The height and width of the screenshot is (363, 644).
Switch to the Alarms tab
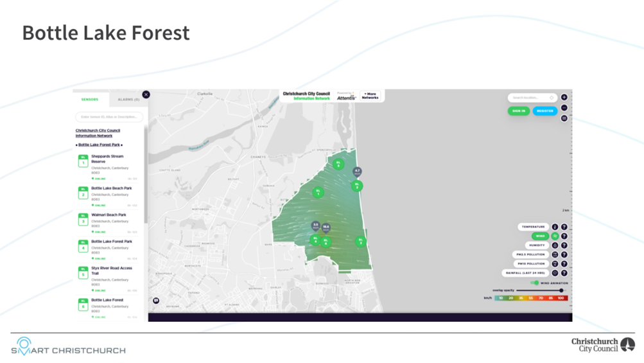click(x=128, y=100)
